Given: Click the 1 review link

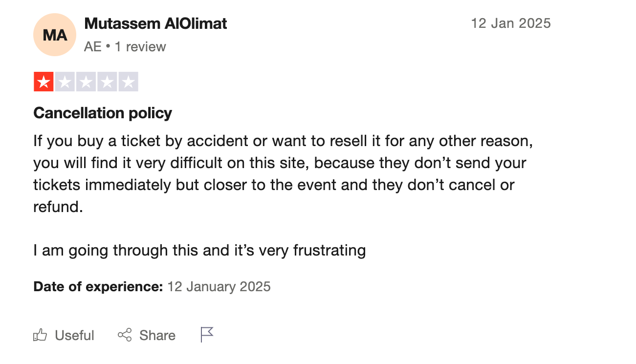Looking at the screenshot, I should 140,46.
